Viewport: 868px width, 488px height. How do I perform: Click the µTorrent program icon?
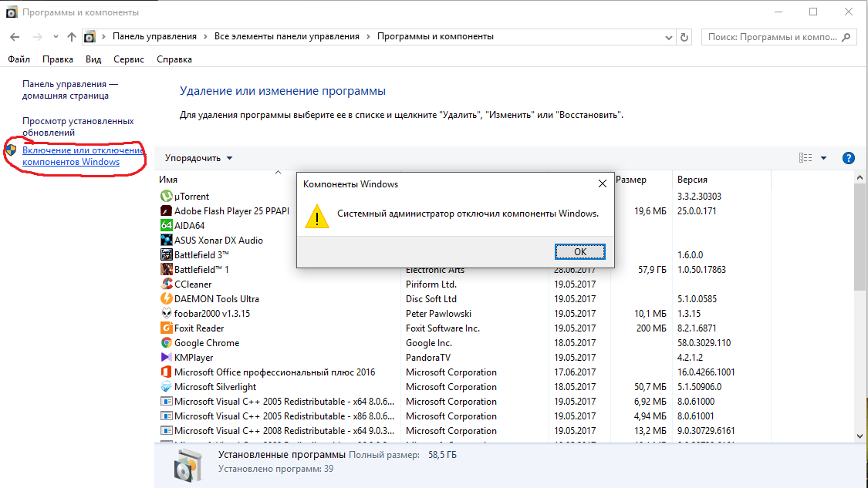166,197
